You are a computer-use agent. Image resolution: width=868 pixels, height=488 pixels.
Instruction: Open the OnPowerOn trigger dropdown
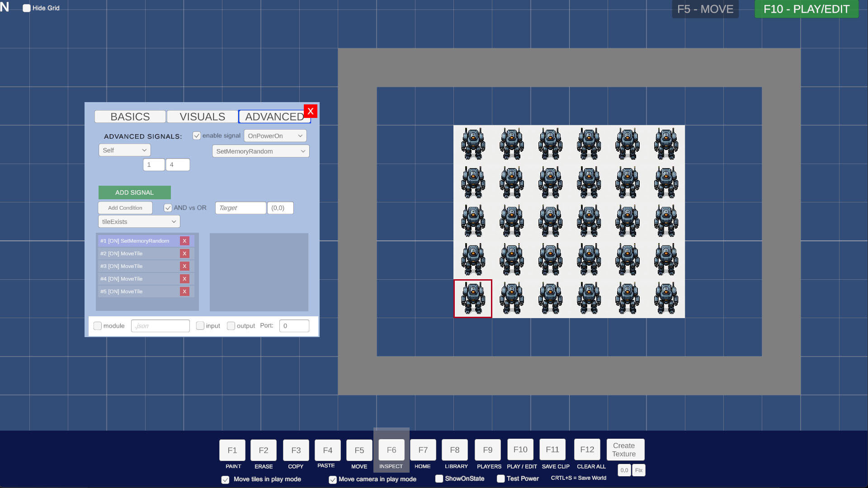[x=275, y=136]
